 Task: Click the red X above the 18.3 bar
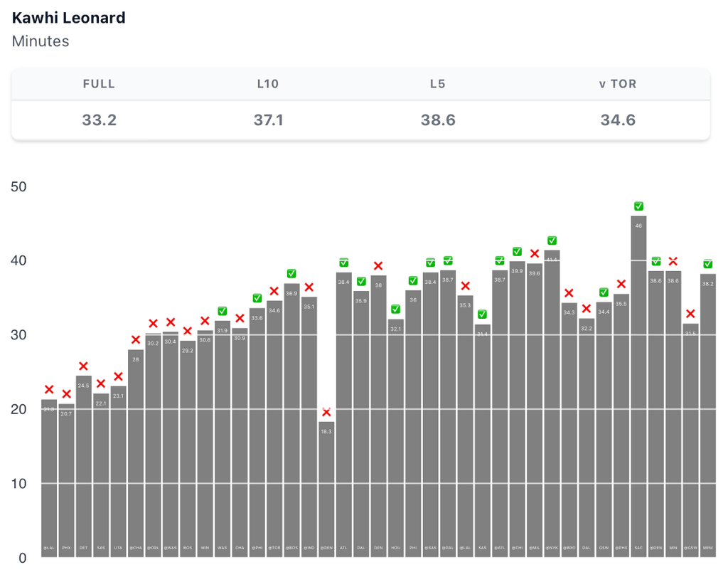[326, 413]
